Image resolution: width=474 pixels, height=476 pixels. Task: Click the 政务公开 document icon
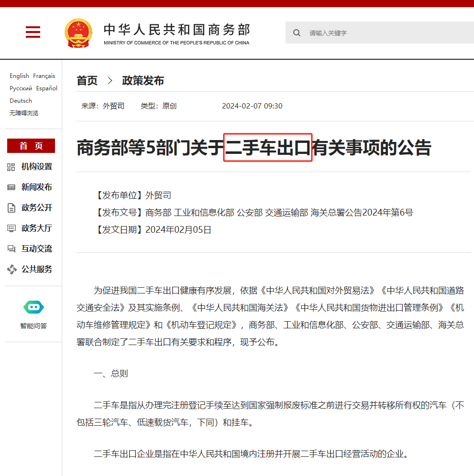point(11,208)
